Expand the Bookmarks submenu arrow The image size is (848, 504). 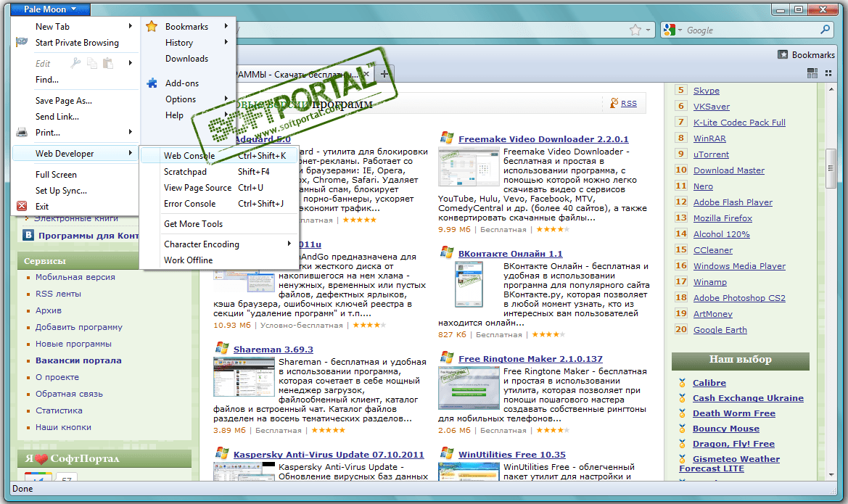click(x=226, y=26)
